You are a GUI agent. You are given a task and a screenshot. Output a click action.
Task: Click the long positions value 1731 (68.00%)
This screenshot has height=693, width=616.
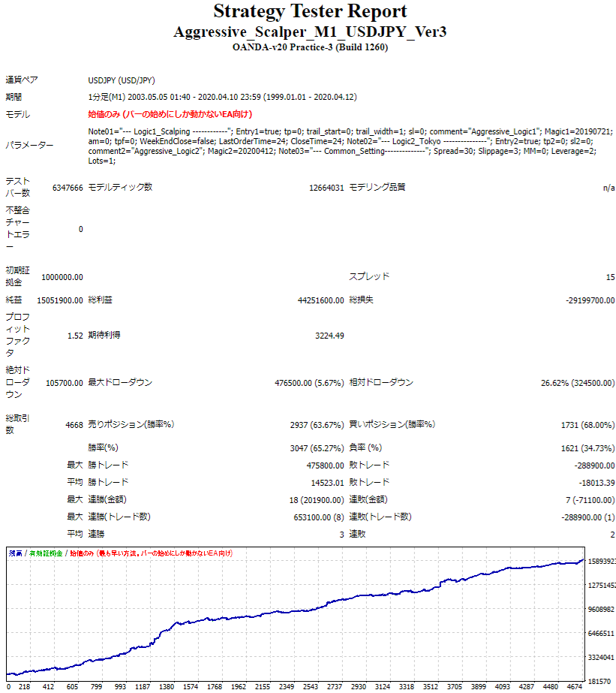coord(587,425)
